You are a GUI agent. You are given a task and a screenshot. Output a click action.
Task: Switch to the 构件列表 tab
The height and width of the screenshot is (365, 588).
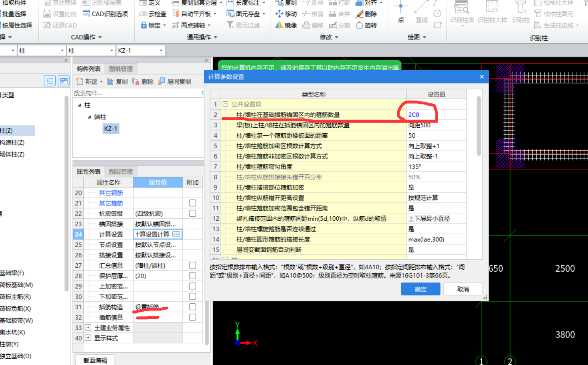(x=89, y=69)
